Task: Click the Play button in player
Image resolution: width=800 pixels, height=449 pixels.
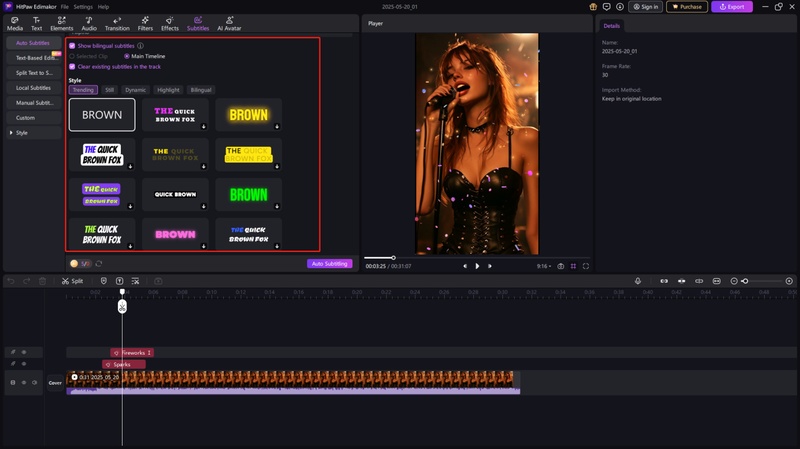Action: (x=477, y=266)
